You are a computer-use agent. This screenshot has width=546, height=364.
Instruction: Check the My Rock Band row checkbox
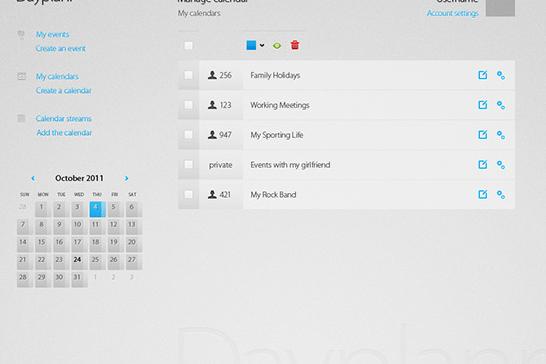pyautogui.click(x=188, y=194)
